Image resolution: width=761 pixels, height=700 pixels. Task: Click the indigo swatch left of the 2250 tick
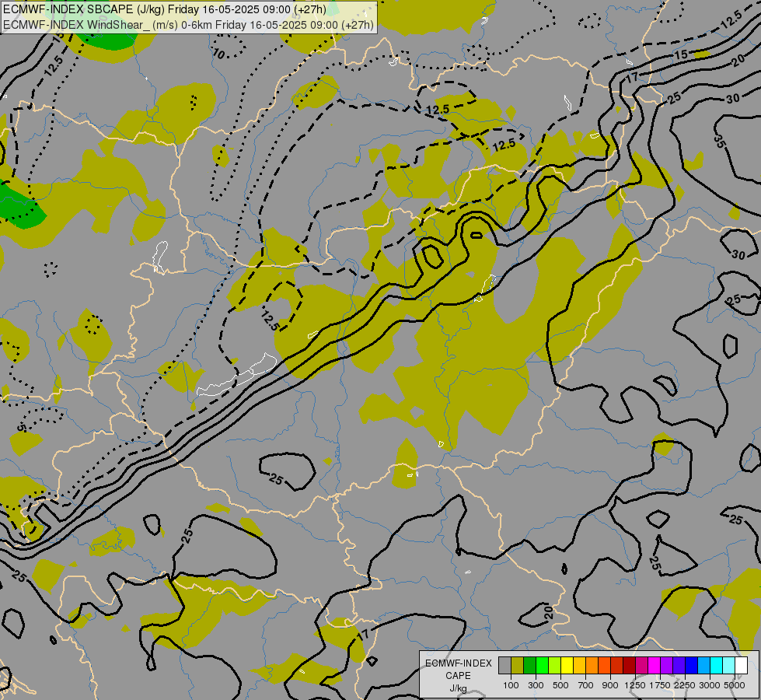tap(679, 665)
